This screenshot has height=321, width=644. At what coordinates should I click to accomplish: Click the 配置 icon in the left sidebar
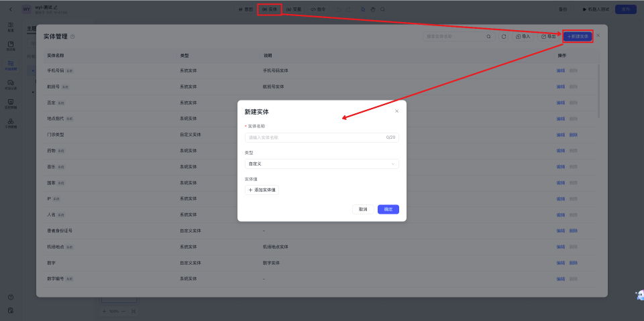(x=11, y=27)
